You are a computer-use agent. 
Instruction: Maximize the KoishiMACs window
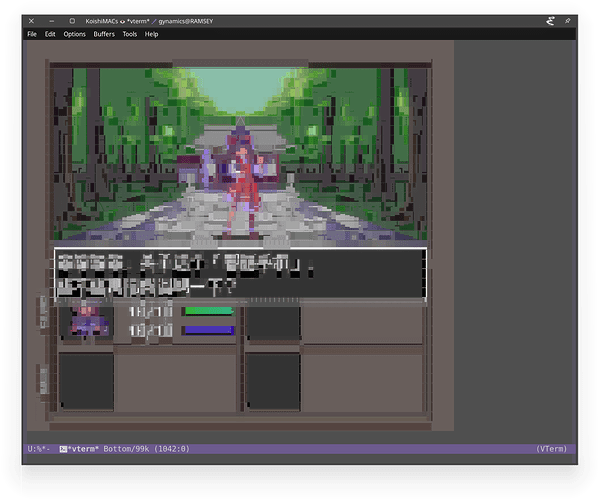(72, 21)
